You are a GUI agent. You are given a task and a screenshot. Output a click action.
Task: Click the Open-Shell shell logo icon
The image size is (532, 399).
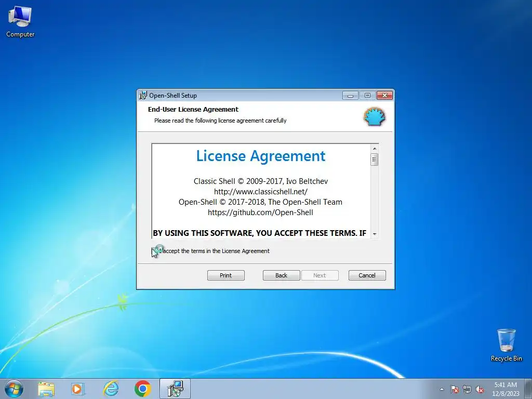pyautogui.click(x=375, y=117)
